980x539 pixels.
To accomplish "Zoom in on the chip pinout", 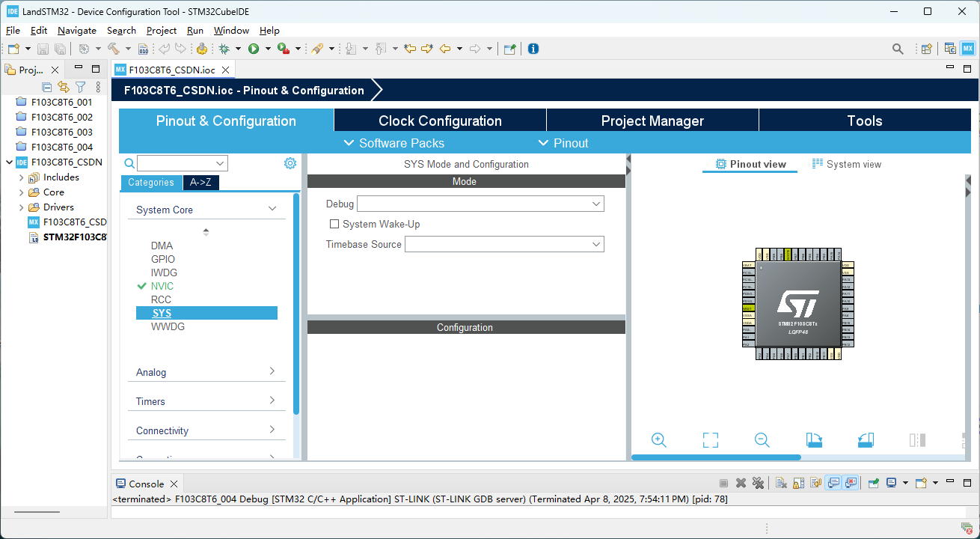I will [659, 440].
